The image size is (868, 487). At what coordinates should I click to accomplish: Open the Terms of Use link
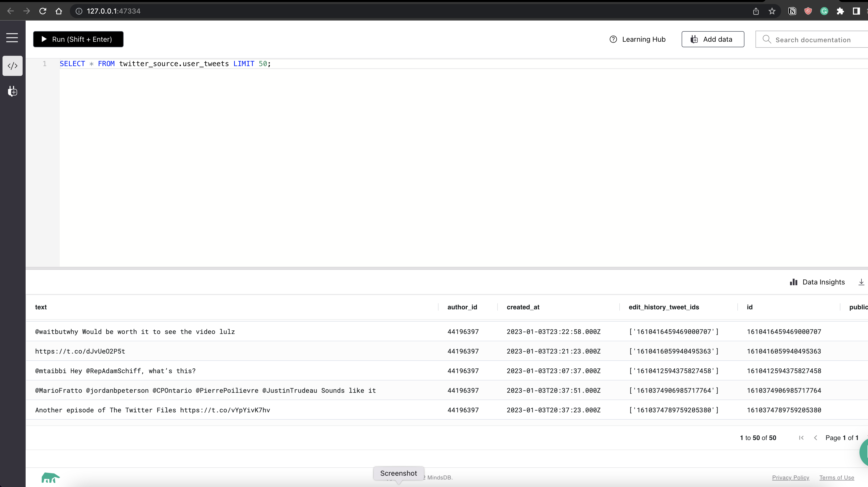tap(837, 477)
